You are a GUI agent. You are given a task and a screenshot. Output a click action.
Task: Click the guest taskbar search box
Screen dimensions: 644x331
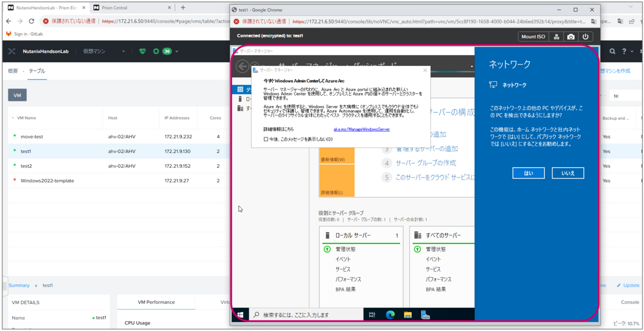coord(305,315)
